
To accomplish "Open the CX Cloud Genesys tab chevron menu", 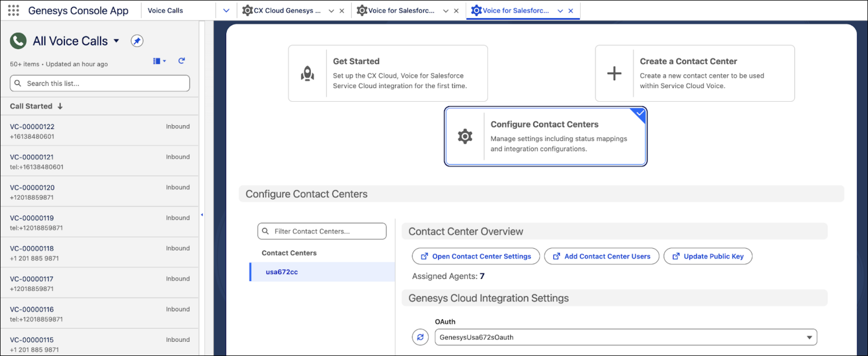I will (x=331, y=11).
